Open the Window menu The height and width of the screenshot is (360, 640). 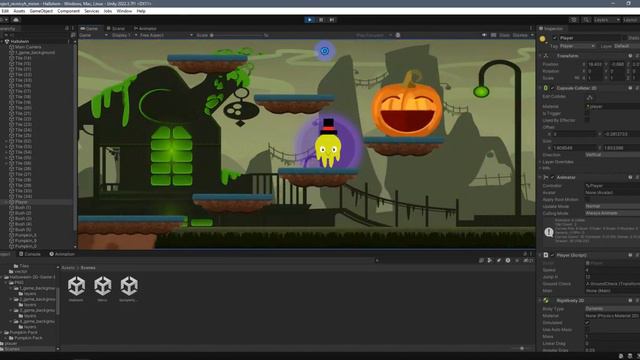pyautogui.click(x=124, y=11)
